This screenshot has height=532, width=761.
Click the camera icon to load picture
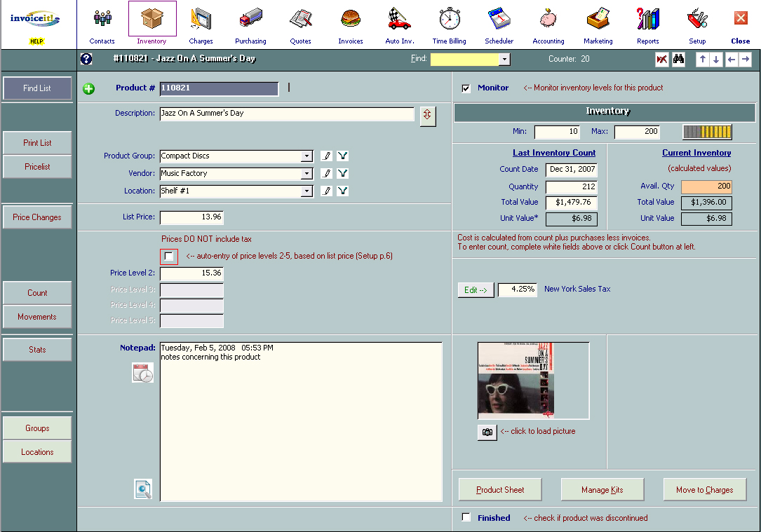[x=487, y=432]
